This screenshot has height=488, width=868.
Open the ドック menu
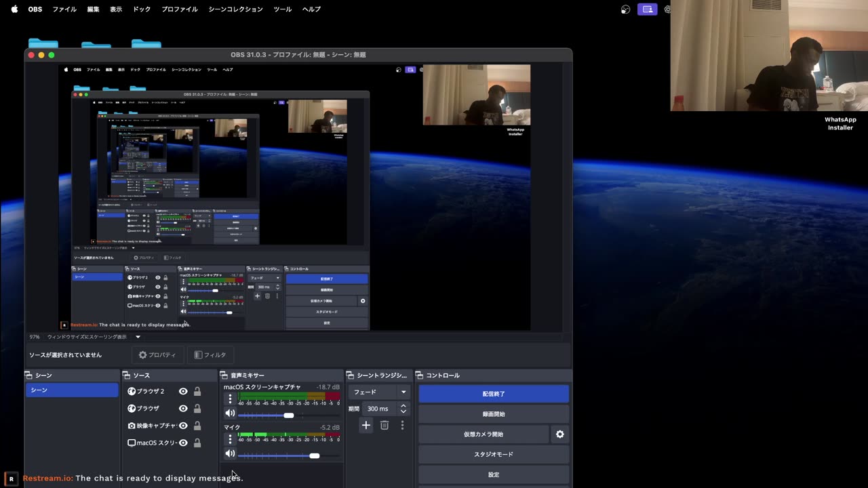(x=142, y=9)
